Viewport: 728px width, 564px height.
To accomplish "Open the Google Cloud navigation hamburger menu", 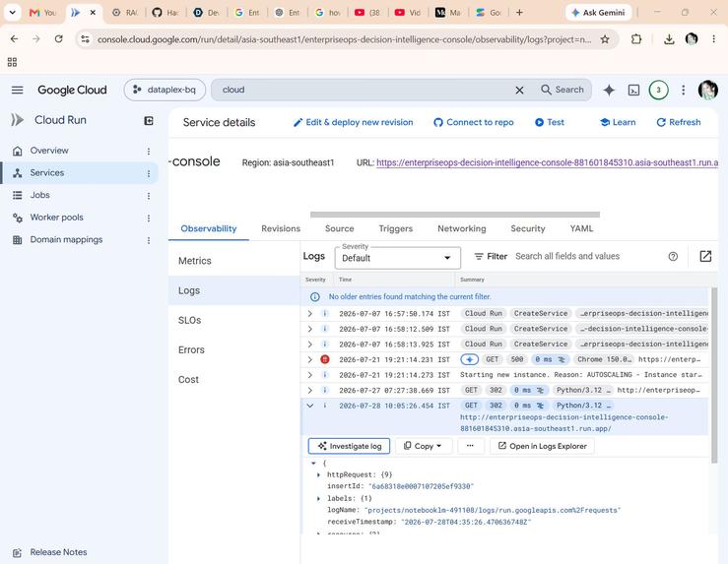I will pos(17,90).
